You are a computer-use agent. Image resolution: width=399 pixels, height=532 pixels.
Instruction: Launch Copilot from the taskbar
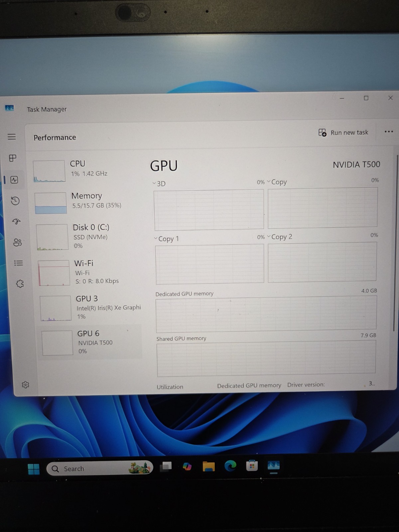click(x=187, y=466)
